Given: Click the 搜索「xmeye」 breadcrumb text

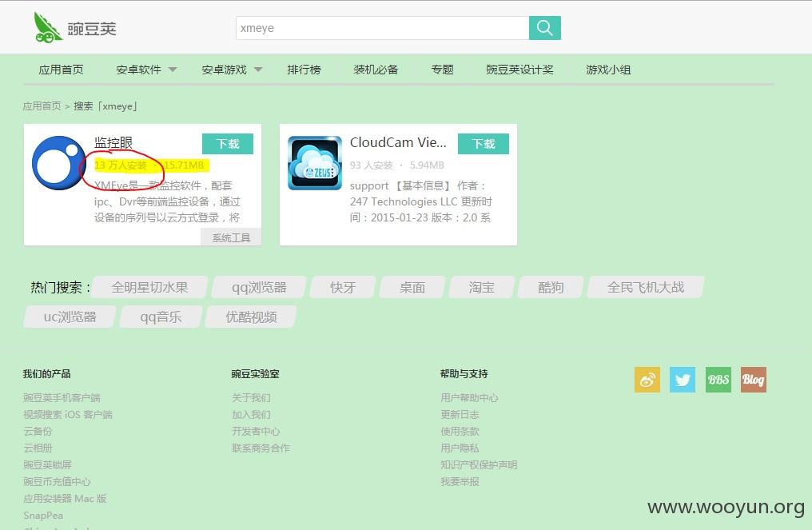Looking at the screenshot, I should 105,106.
